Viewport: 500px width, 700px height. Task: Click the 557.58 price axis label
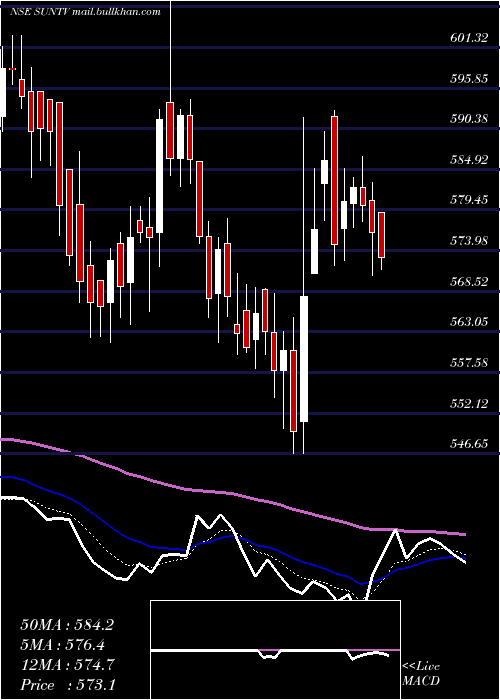point(468,363)
